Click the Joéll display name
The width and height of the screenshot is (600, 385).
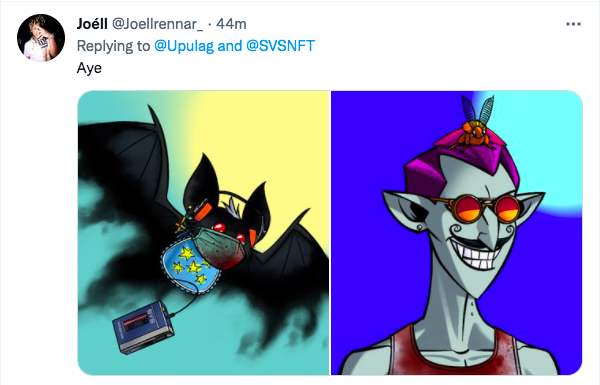[92, 24]
